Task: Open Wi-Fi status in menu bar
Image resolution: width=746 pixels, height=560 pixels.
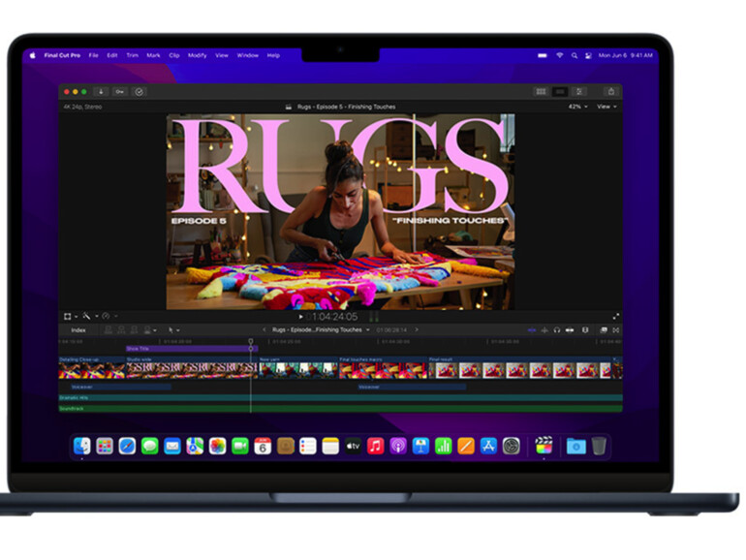Action: [560, 55]
